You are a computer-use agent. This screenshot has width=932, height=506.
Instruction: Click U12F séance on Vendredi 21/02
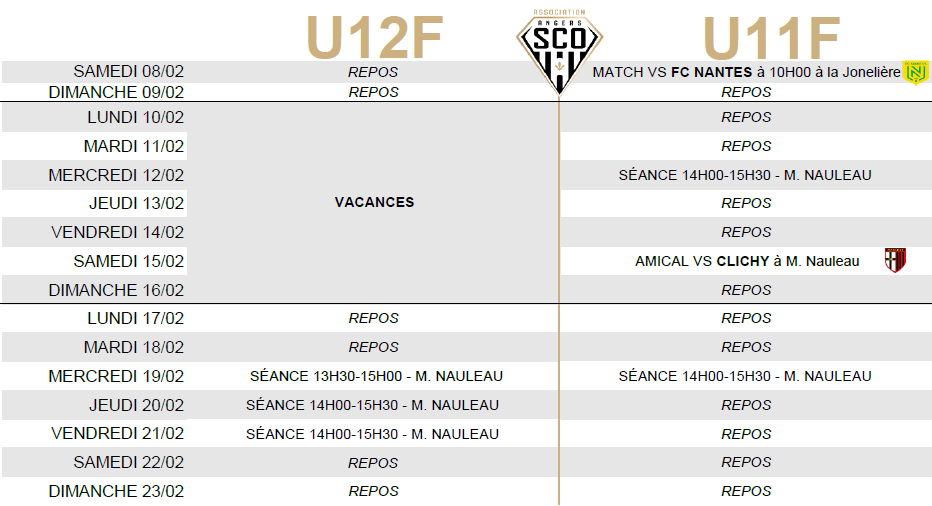372,435
